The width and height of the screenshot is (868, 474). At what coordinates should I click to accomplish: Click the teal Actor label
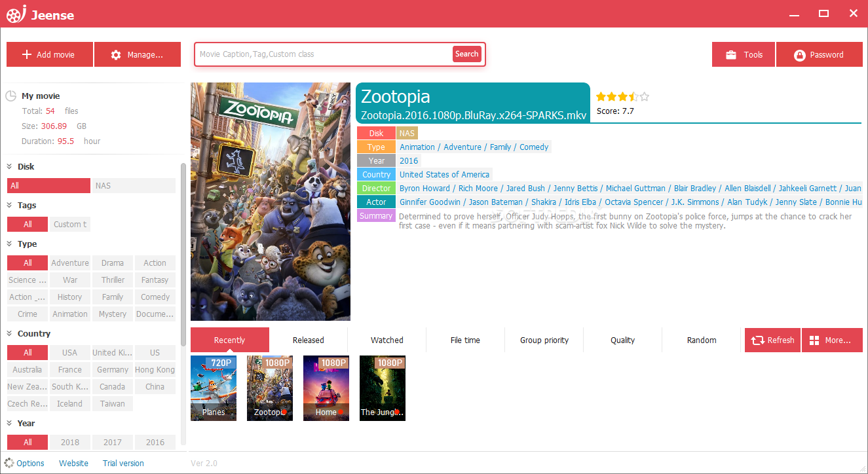376,202
